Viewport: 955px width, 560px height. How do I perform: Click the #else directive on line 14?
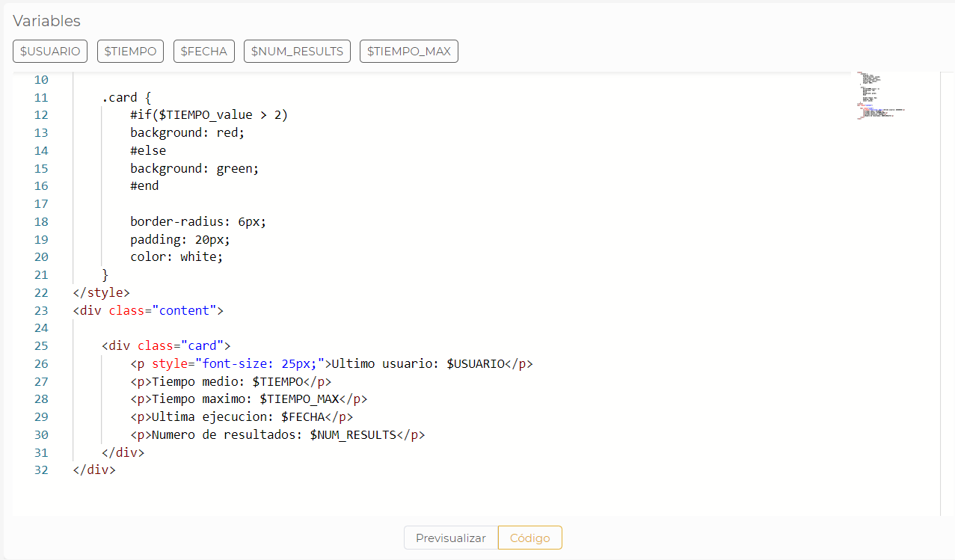[x=148, y=150]
